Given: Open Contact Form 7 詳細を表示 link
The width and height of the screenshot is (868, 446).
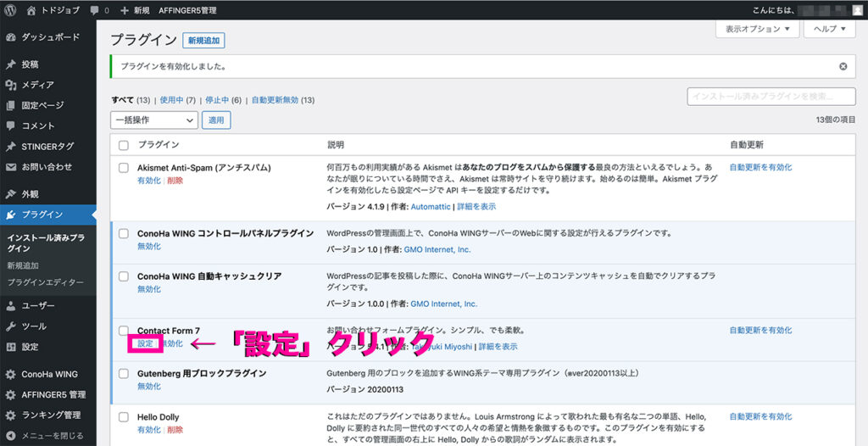Looking at the screenshot, I should pyautogui.click(x=498, y=347).
